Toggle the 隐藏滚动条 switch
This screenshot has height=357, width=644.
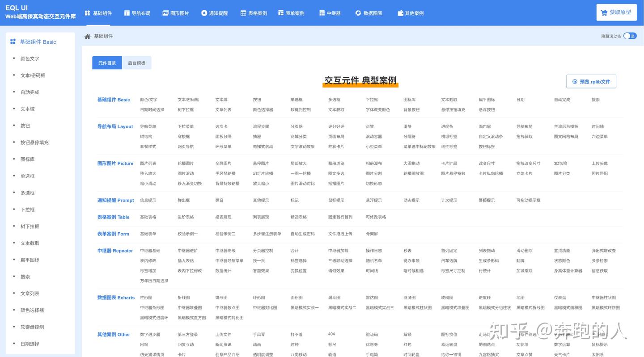pyautogui.click(x=629, y=35)
